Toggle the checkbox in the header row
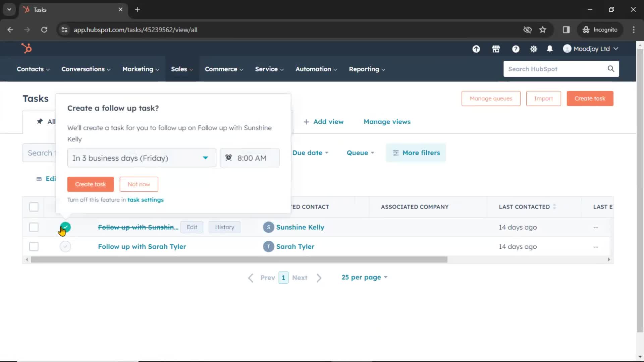Viewport: 644px width, 362px height. [x=34, y=206]
